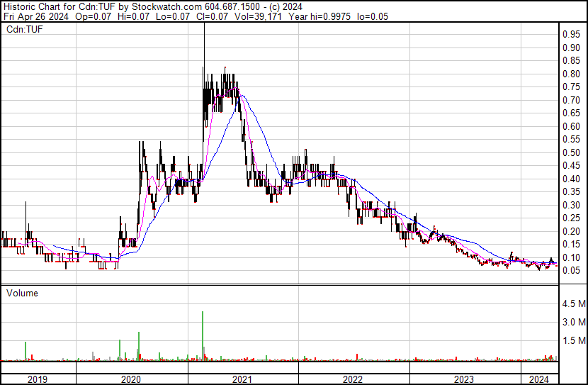Click the 0.30 price axis label
Screen dimensions: 588x385
click(571, 205)
